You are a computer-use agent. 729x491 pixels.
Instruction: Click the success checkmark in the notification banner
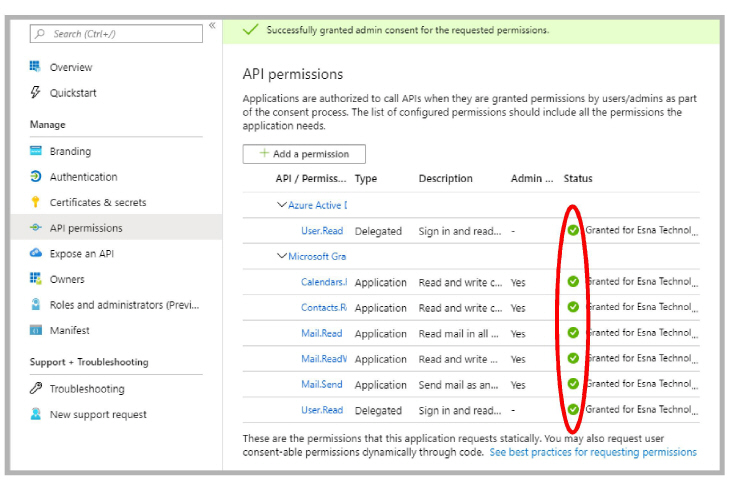(251, 30)
